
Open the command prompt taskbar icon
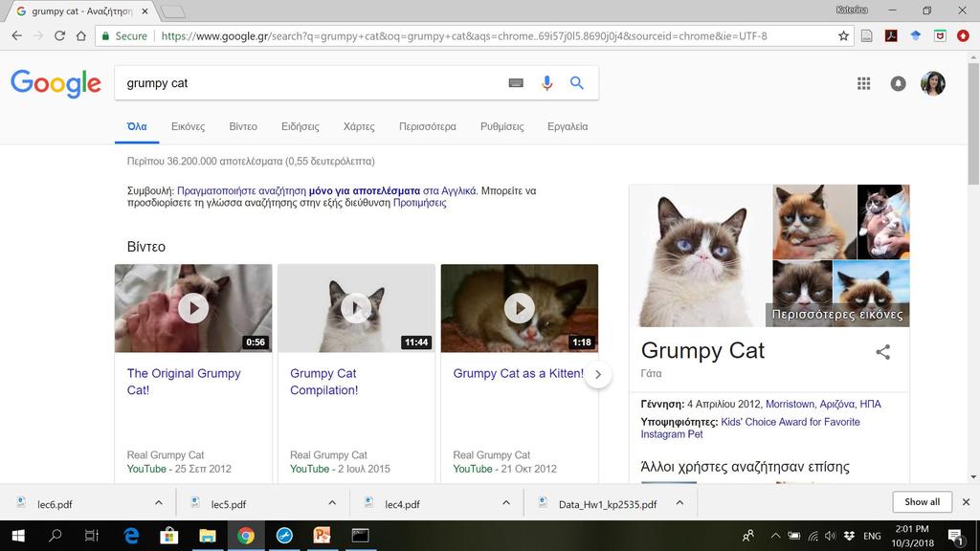click(x=360, y=536)
